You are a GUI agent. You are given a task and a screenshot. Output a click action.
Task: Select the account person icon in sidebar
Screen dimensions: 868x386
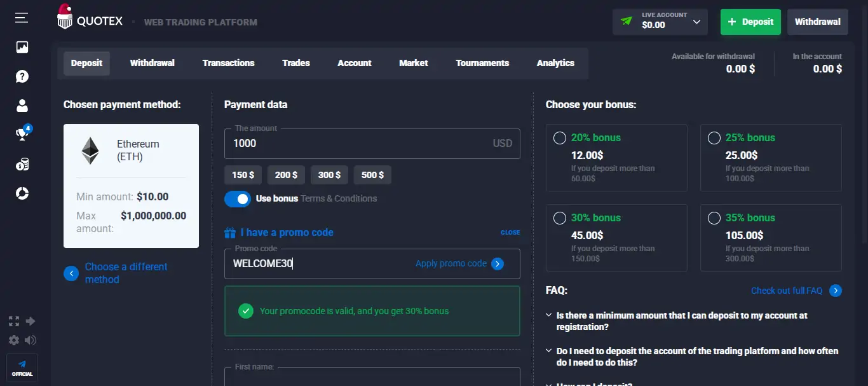[x=22, y=106]
